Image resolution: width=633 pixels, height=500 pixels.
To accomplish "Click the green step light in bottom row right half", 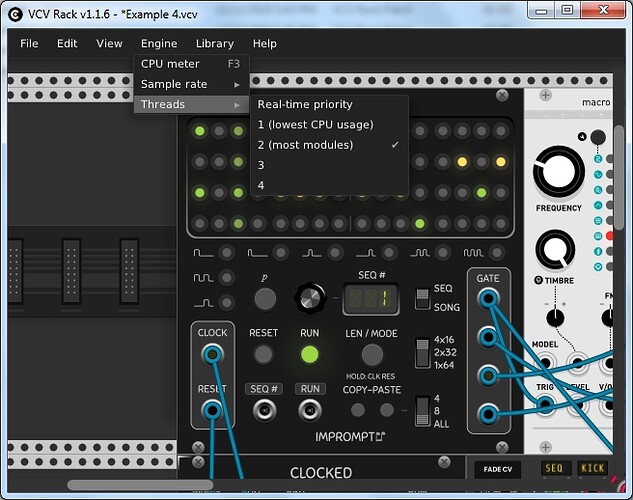I will 420,223.
